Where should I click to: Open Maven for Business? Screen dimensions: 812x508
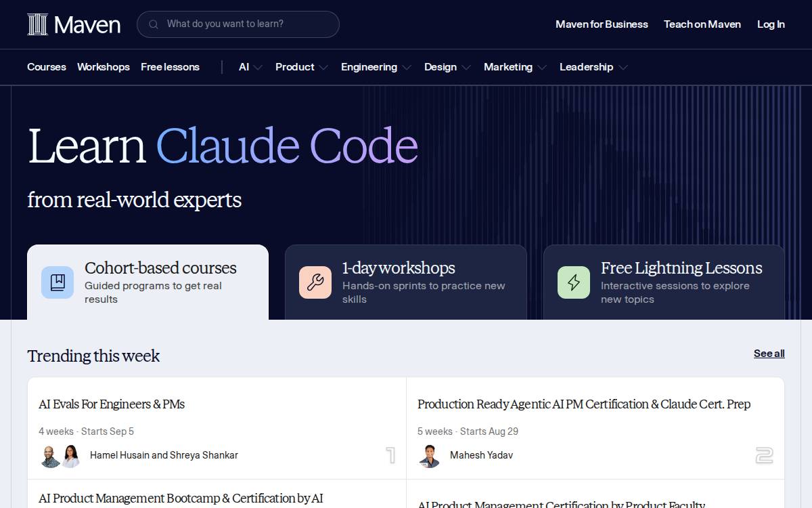click(602, 24)
